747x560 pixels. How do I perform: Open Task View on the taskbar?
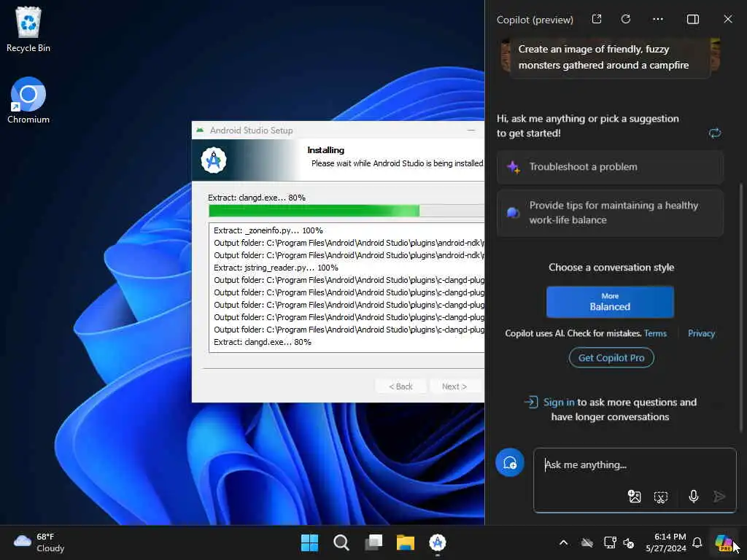[373, 542]
